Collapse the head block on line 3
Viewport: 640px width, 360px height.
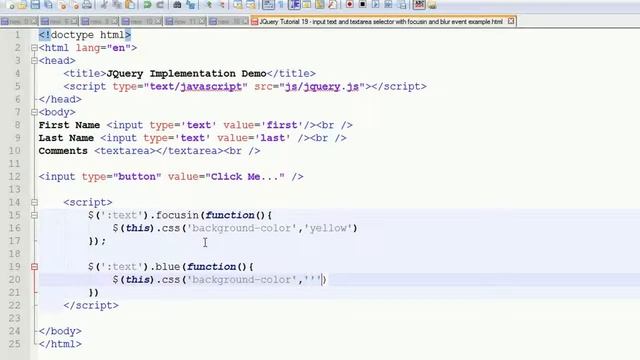coord(34,61)
